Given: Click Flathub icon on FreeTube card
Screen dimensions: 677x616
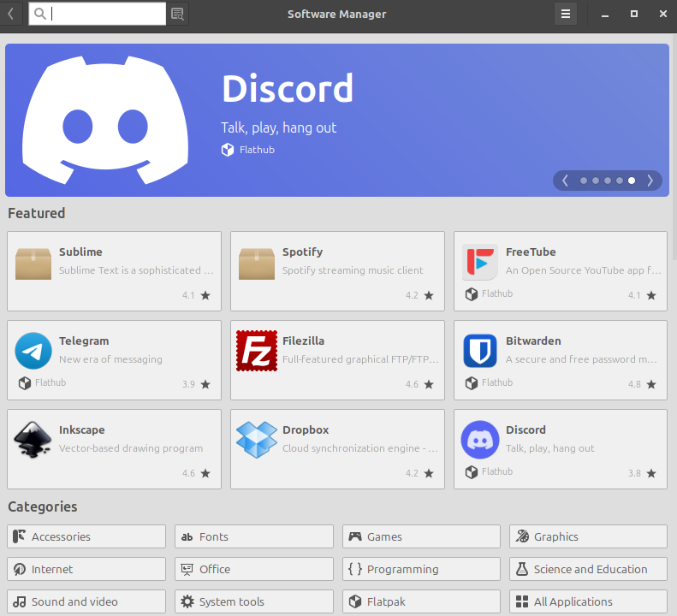Looking at the screenshot, I should pos(472,294).
